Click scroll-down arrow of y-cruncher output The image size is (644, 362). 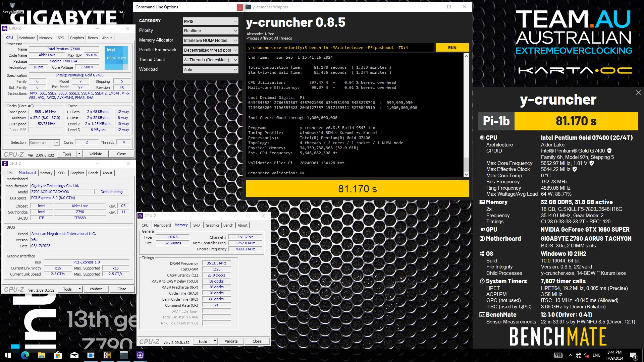pyautogui.click(x=466, y=175)
